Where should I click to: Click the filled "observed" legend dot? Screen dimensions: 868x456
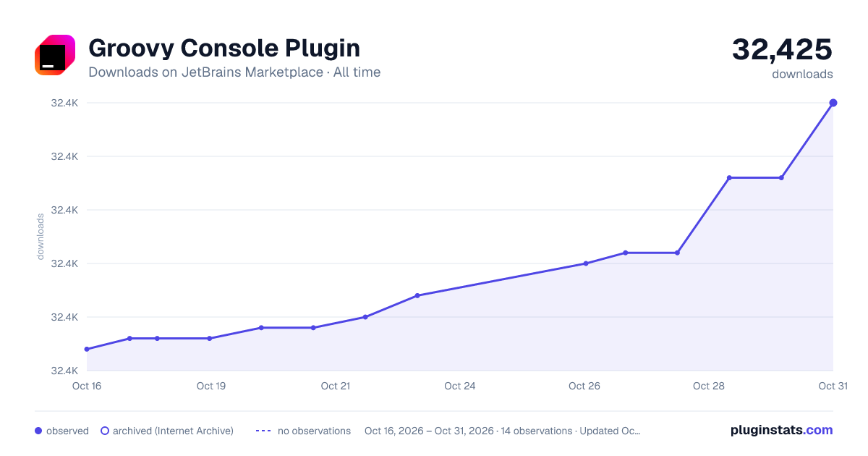pos(38,431)
